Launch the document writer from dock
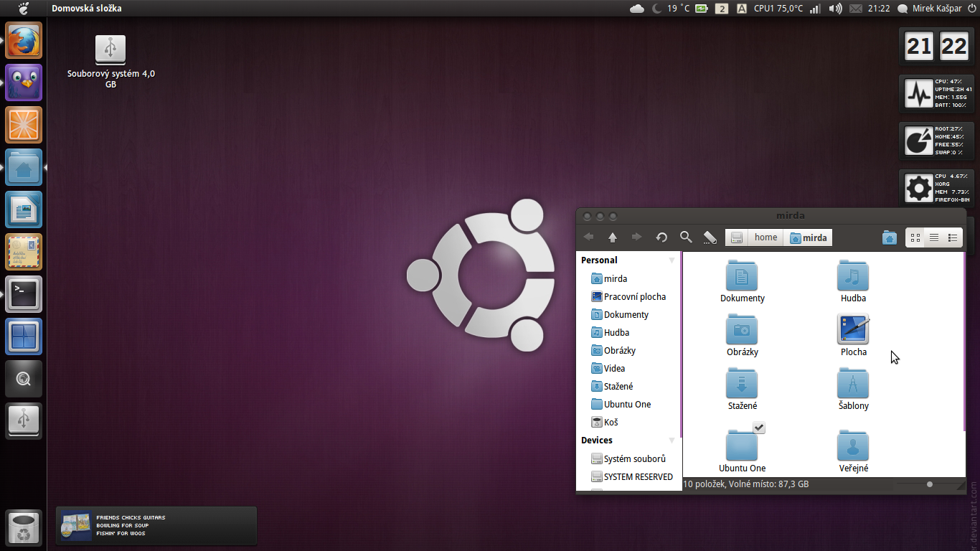 24,209
